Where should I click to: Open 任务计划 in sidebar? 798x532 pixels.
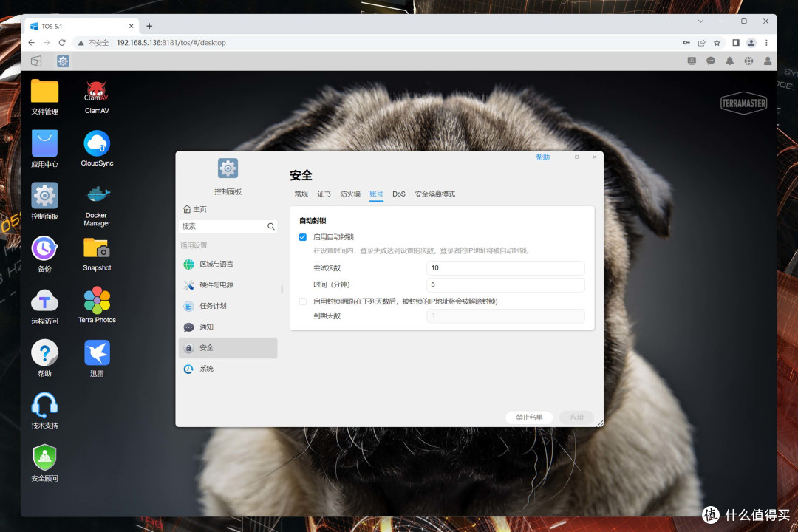pyautogui.click(x=228, y=305)
